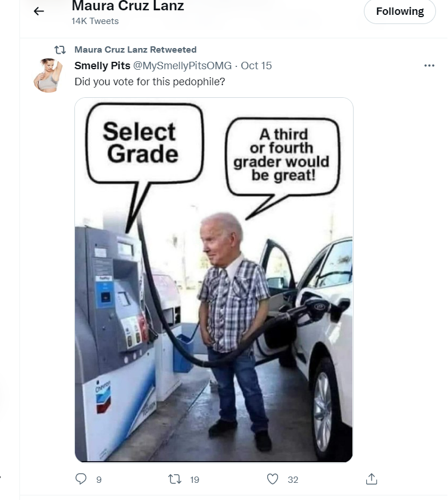Image resolution: width=448 pixels, height=500 pixels.
Task: Click the tweet text about voting
Action: pos(149,82)
